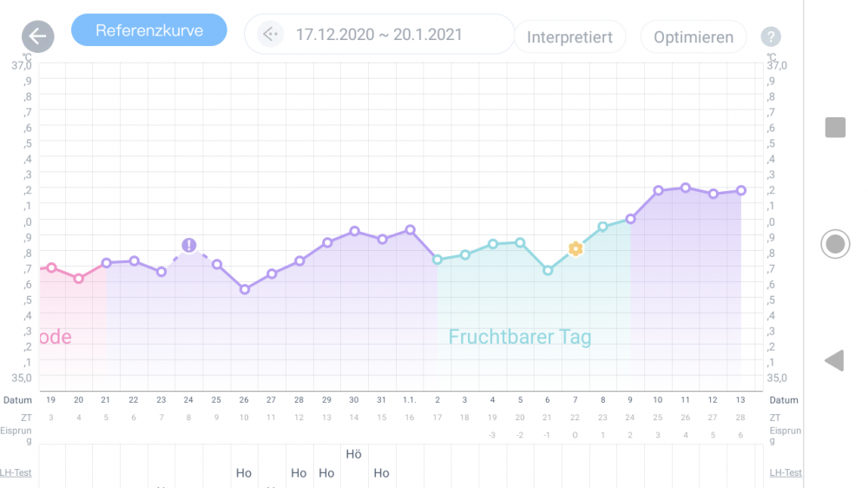Image resolution: width=868 pixels, height=488 pixels.
Task: Tap the Hö LH result on day 30
Action: (354, 454)
